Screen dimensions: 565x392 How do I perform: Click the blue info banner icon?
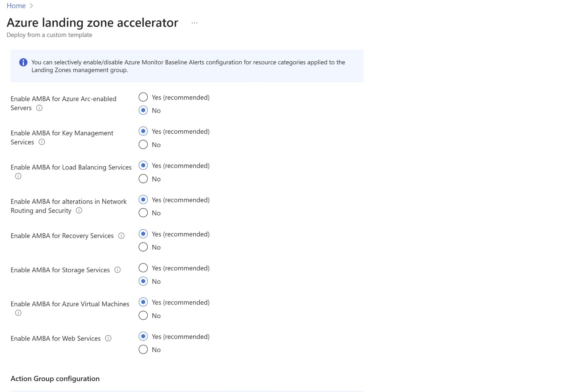click(23, 62)
